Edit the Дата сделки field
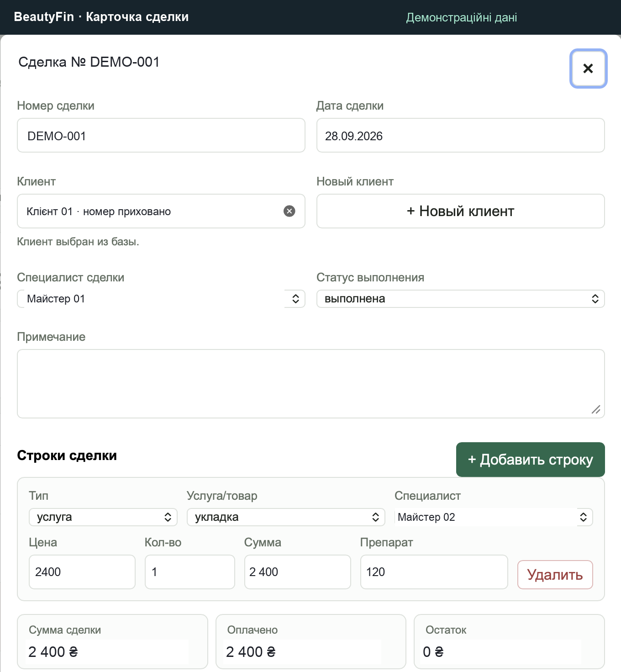Image resolution: width=621 pixels, height=672 pixels. 461,135
